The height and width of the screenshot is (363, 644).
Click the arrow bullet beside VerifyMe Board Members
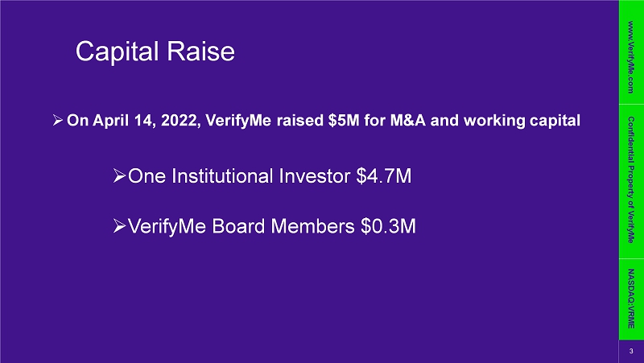click(119, 226)
